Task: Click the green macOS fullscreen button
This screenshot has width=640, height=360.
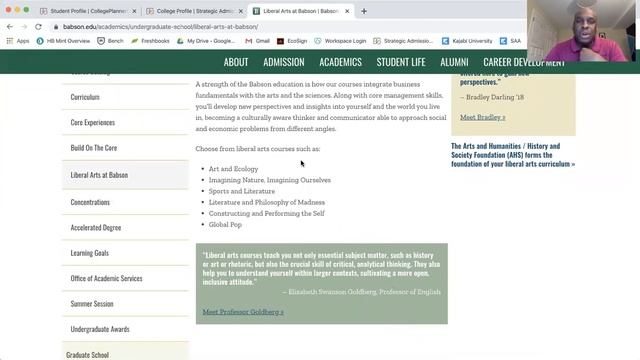Action: [x=26, y=9]
